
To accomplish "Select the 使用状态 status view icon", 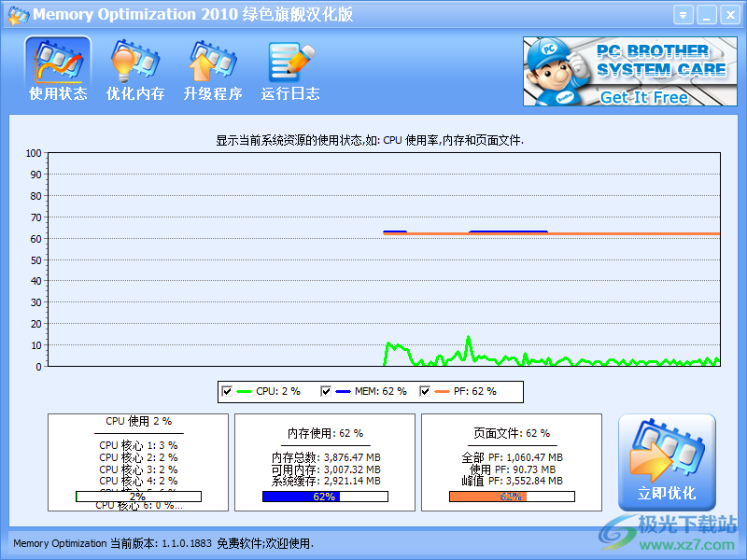I will pyautogui.click(x=57, y=64).
